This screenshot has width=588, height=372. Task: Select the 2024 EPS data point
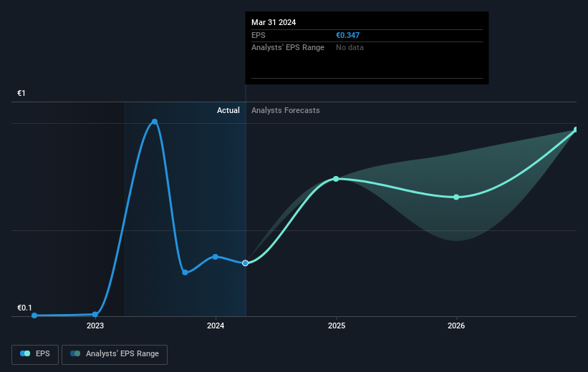point(216,257)
